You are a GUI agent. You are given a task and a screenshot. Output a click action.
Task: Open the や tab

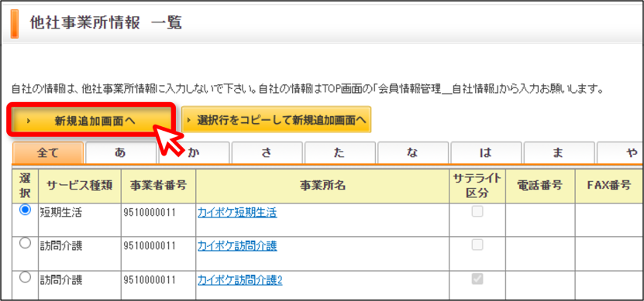[x=620, y=152]
